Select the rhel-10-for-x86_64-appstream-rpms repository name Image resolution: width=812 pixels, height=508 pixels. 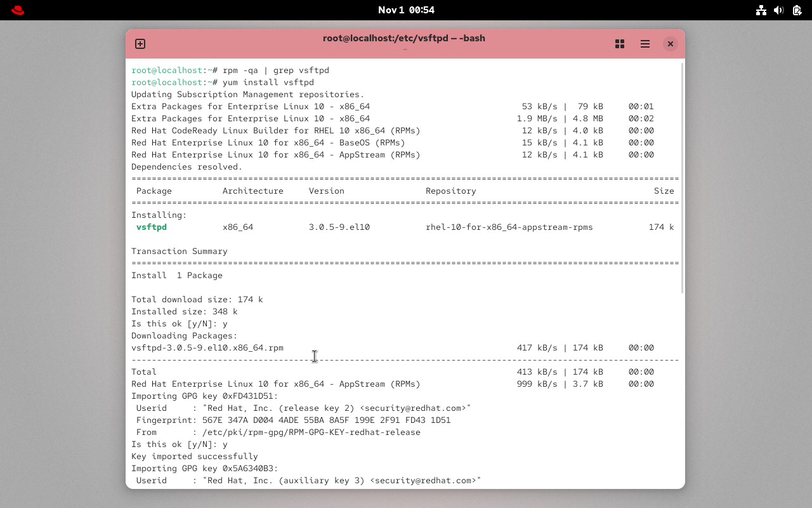tap(509, 227)
